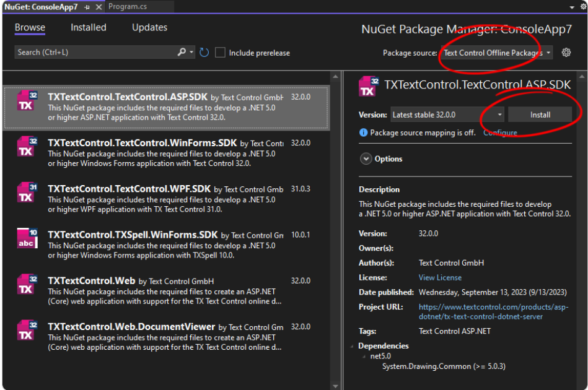Image resolution: width=588 pixels, height=390 pixels.
Task: Click the refresh icon next to search
Action: 204,53
